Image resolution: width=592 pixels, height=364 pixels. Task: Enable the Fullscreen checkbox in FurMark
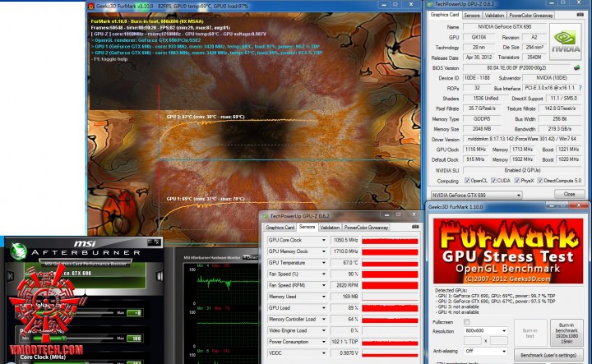click(467, 322)
